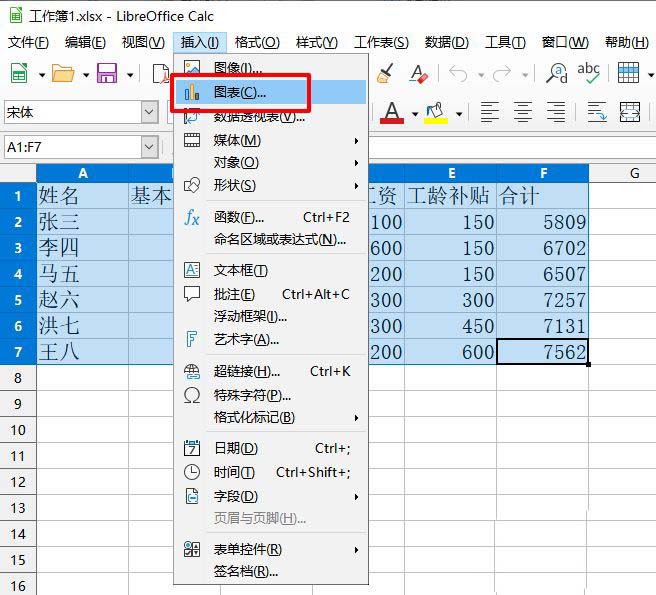Expand the 字段(D) submenu
656x595 pixels.
click(x=271, y=496)
